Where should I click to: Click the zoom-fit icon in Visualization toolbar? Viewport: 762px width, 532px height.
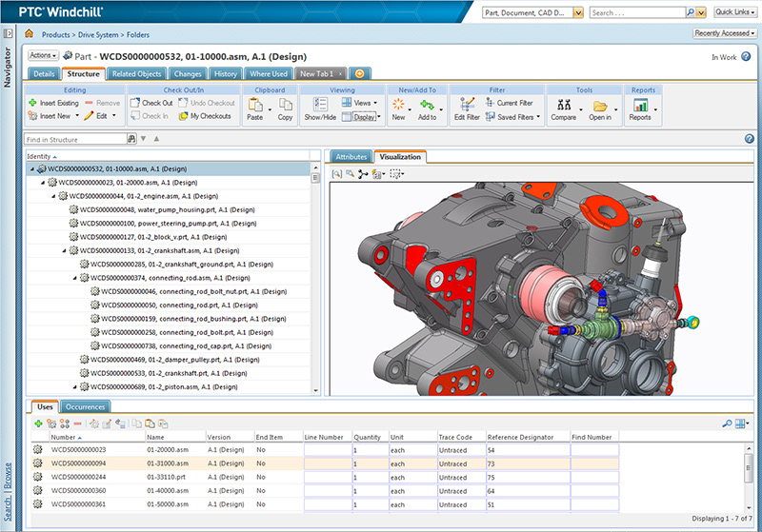point(337,174)
